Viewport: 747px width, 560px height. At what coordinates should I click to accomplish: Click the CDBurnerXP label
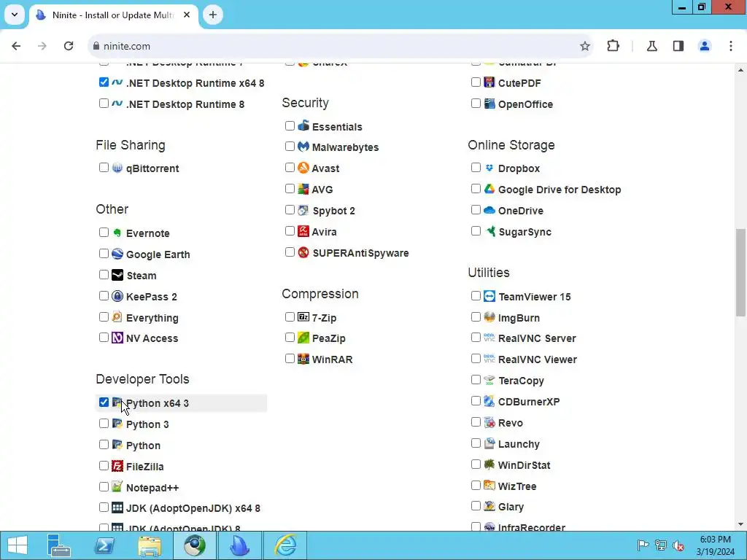[529, 402]
